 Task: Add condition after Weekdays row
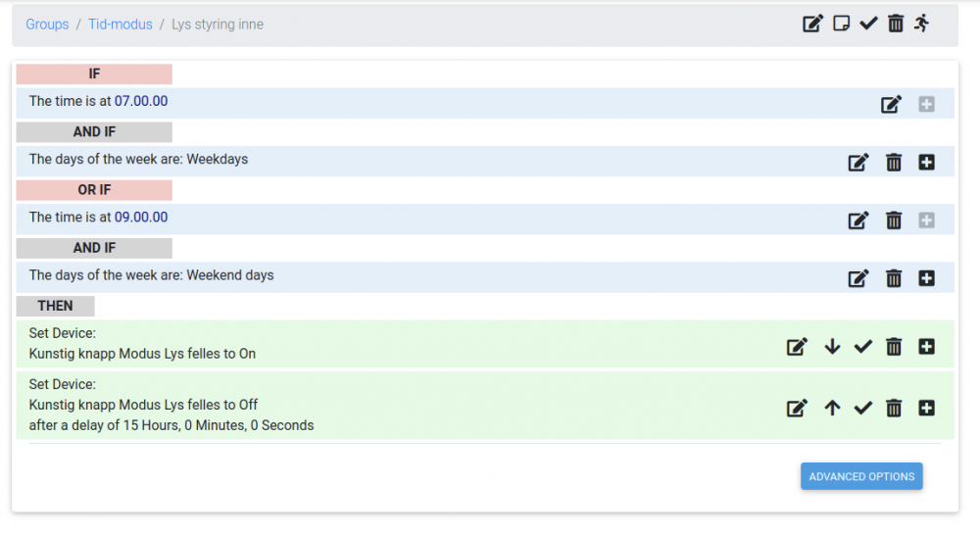coord(926,163)
